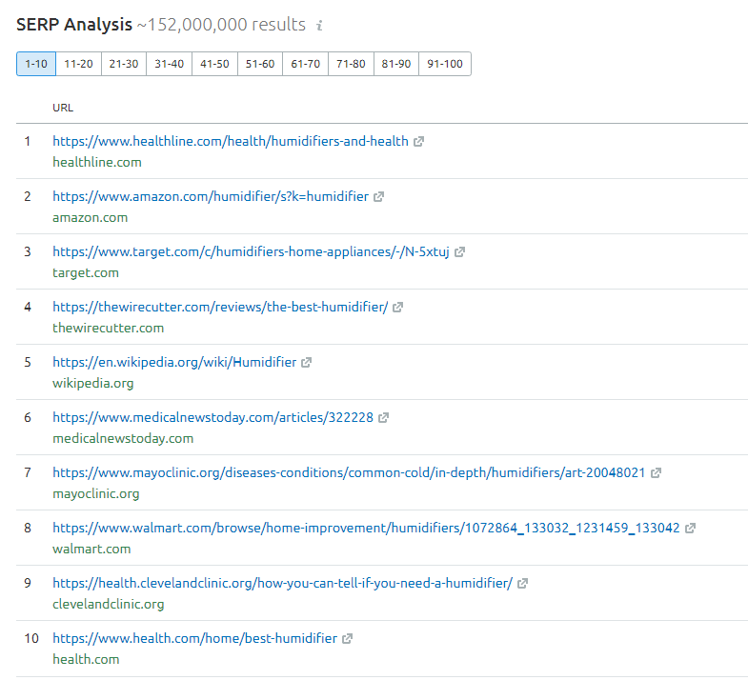Click the clevelandclinic.org domain text
This screenshot has height=700, width=748.
point(109,605)
